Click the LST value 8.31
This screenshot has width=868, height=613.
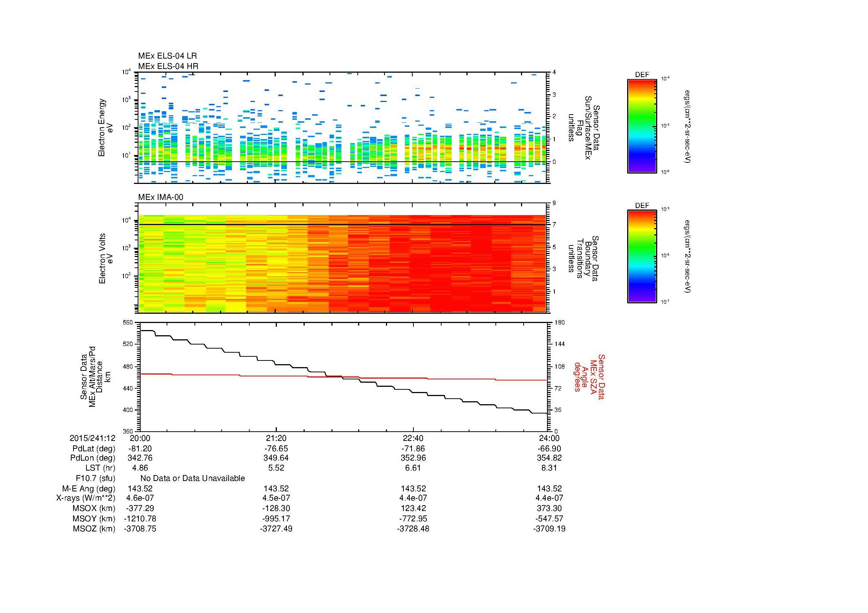click(x=549, y=468)
